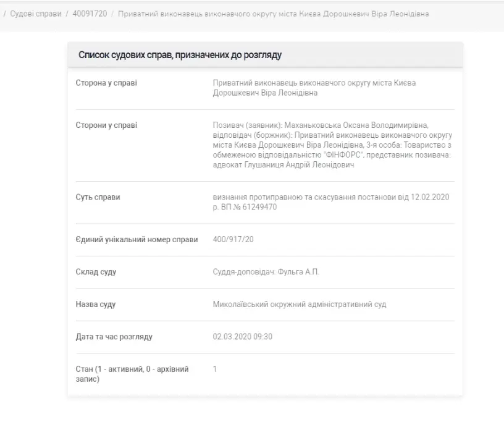The height and width of the screenshot is (443, 504).
Task: Click the hearing date 02.03.2020 09:30
Action: 243,337
